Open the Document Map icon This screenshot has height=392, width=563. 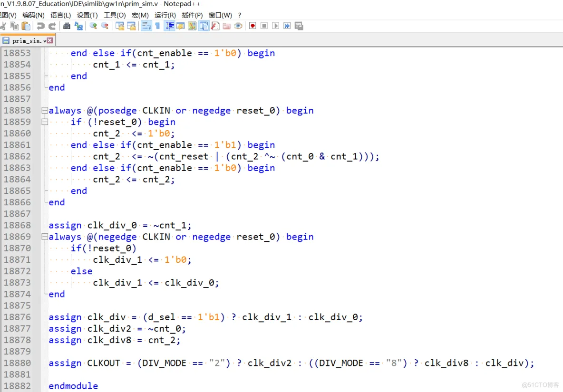click(192, 26)
